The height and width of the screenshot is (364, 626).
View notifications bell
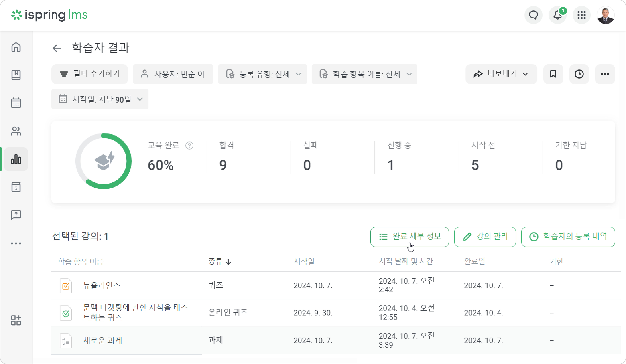tap(557, 15)
